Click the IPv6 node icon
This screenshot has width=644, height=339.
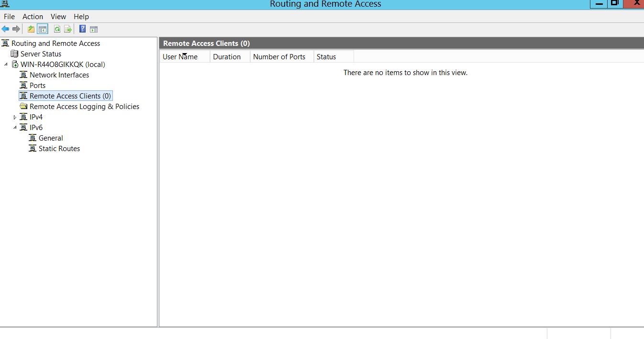click(23, 128)
